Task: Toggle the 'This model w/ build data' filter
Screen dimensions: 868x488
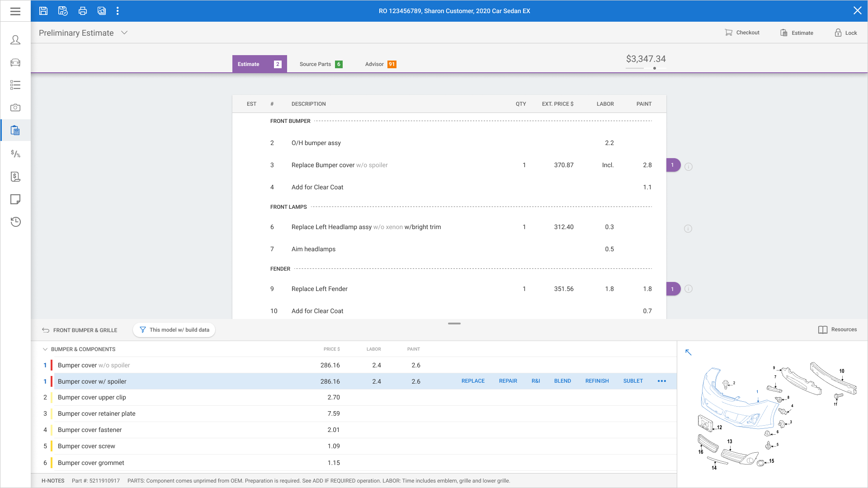Action: (x=174, y=330)
